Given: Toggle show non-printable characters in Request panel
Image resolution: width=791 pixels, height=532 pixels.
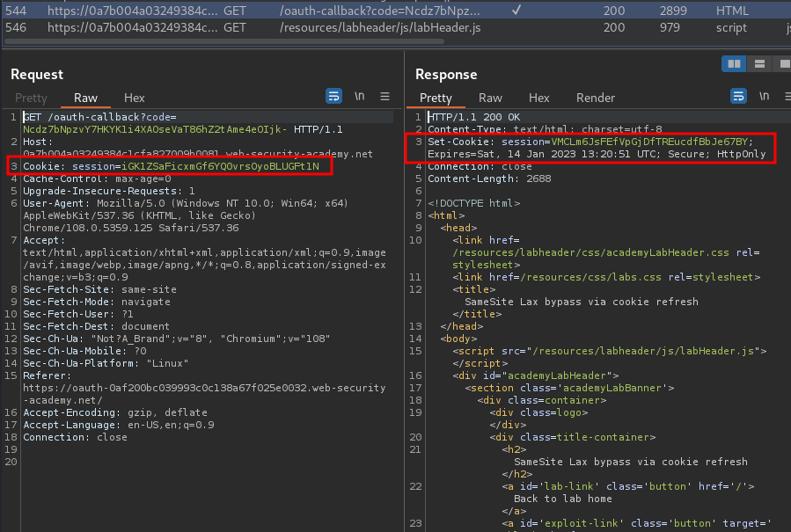Looking at the screenshot, I should point(359,96).
